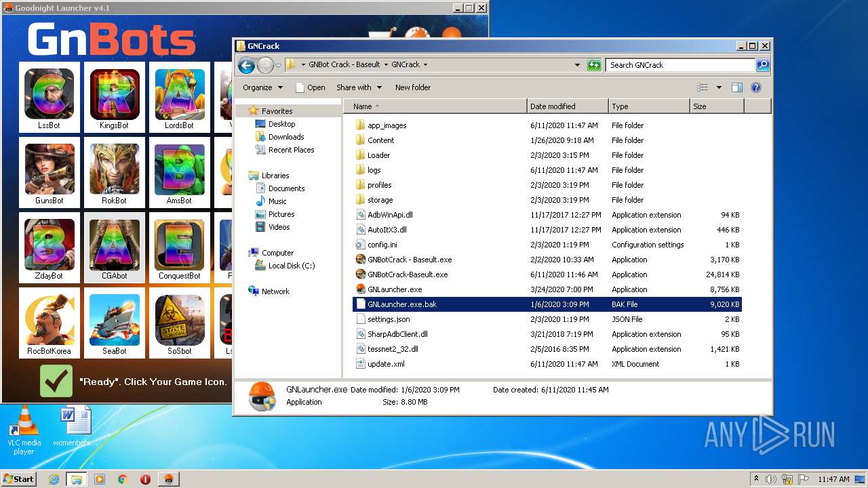Screen dimensions: 868x488
Task: Click the green Ready checkmark
Action: (x=56, y=381)
